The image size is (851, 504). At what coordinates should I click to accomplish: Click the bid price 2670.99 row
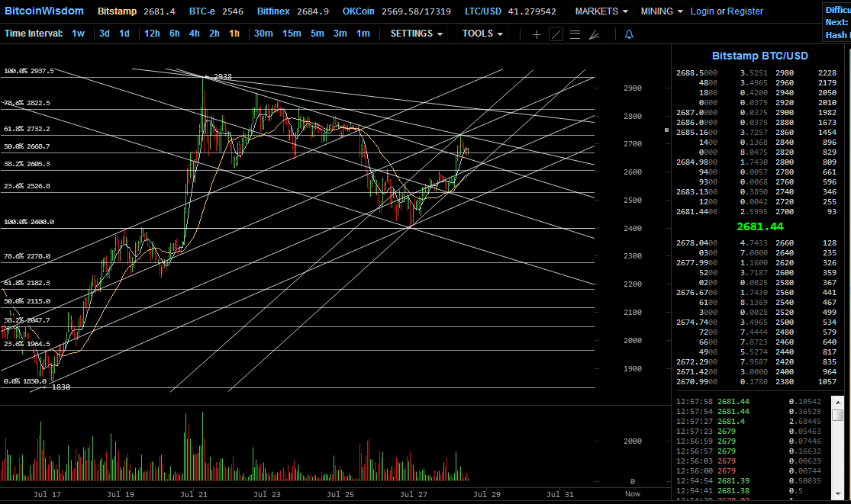[756, 381]
